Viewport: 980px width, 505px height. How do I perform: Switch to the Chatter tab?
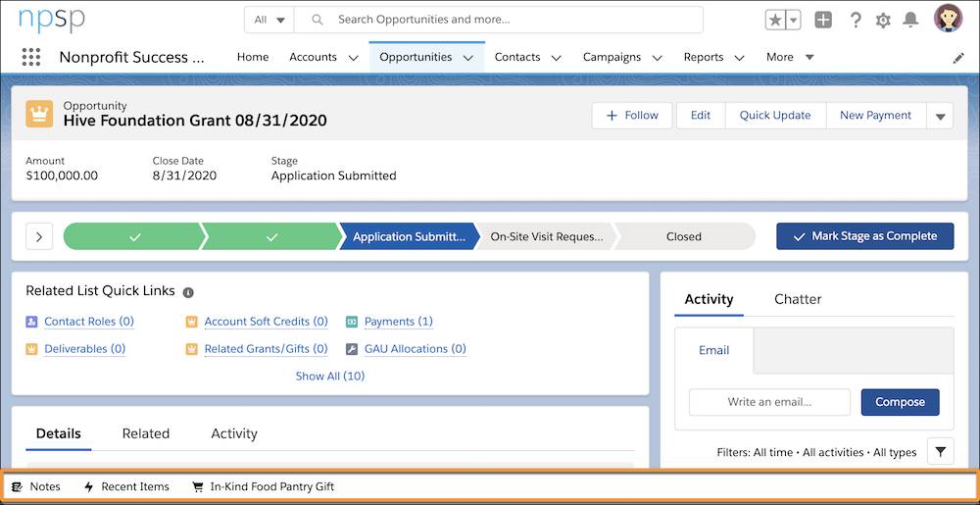coord(798,299)
